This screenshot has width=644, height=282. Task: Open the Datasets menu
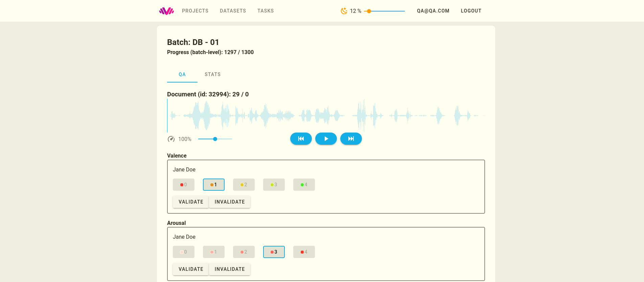233,11
